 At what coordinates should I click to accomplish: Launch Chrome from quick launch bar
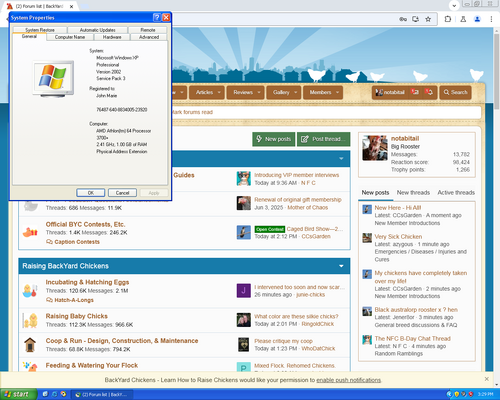tap(63, 394)
